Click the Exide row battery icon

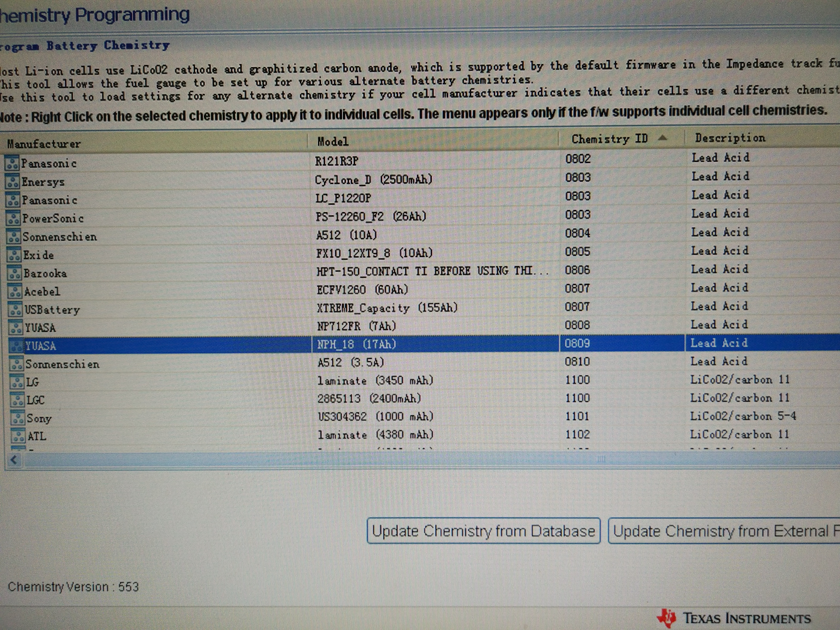[14, 255]
